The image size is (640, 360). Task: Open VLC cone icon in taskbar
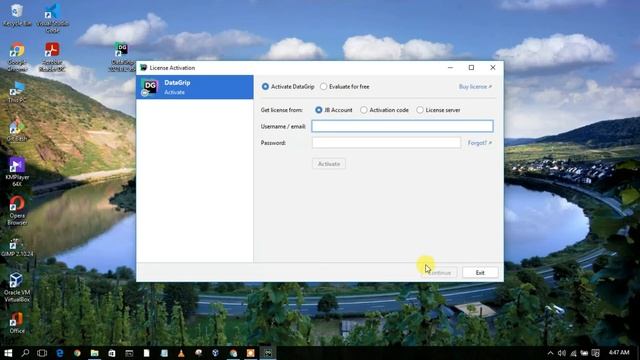pyautogui.click(x=181, y=353)
